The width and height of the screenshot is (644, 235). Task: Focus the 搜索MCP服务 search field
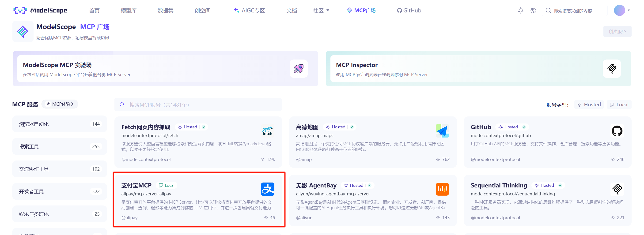(x=198, y=105)
